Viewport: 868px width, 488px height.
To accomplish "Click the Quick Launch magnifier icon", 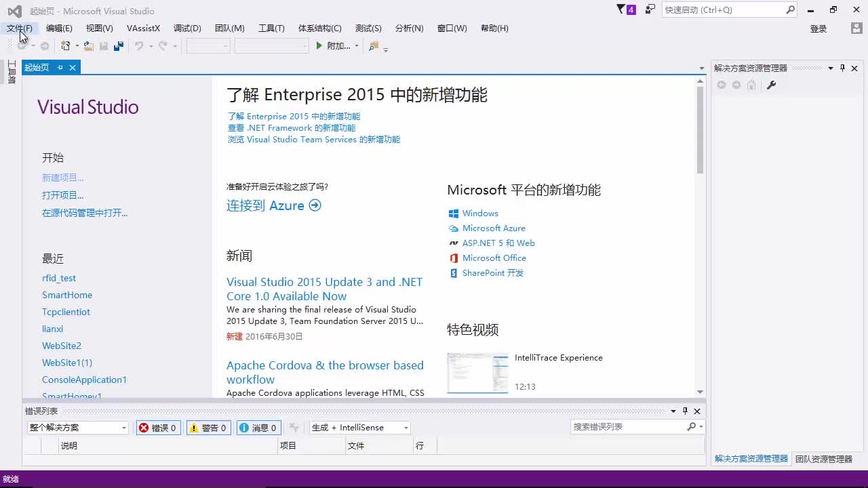I will [x=790, y=9].
